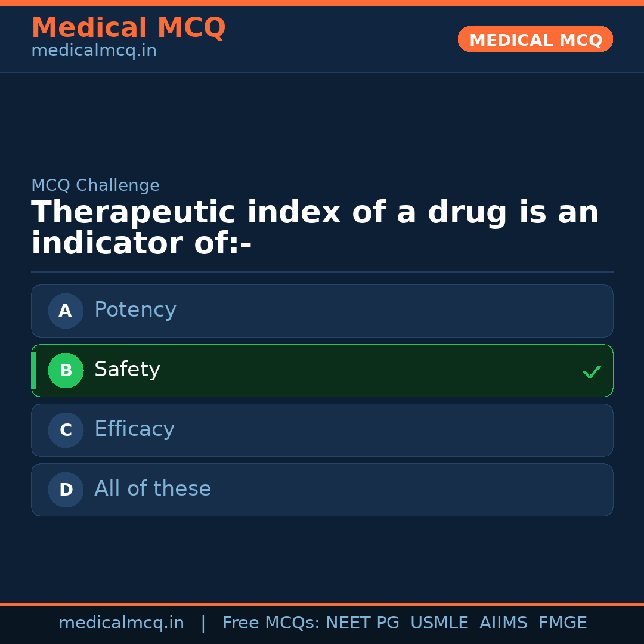Click the letter D circle icon
Viewport: 644px width, 644px height.
[66, 490]
